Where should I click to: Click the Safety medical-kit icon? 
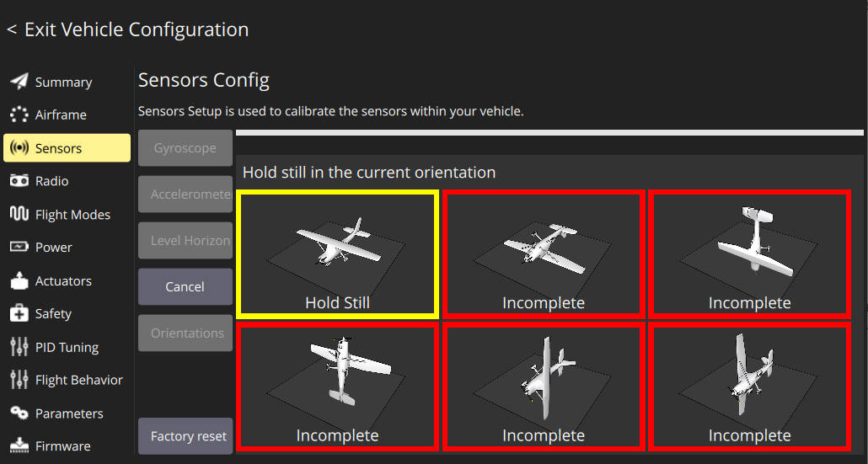pyautogui.click(x=19, y=313)
